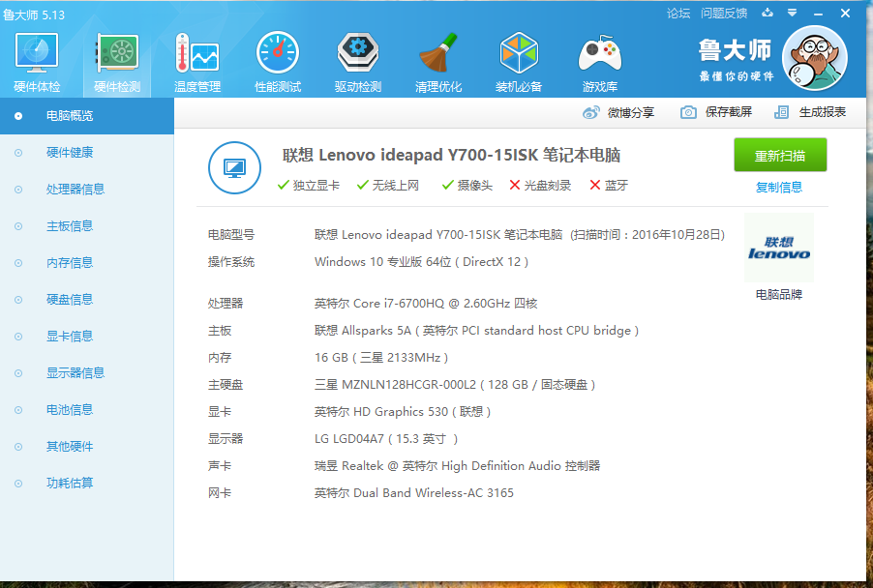This screenshot has width=873, height=588.
Task: Click the 三星 MZNLN128HCGR-000L2 disk value
Action: 455,385
